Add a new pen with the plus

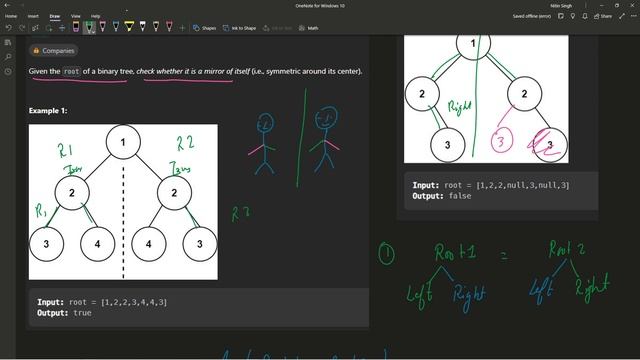(182, 28)
